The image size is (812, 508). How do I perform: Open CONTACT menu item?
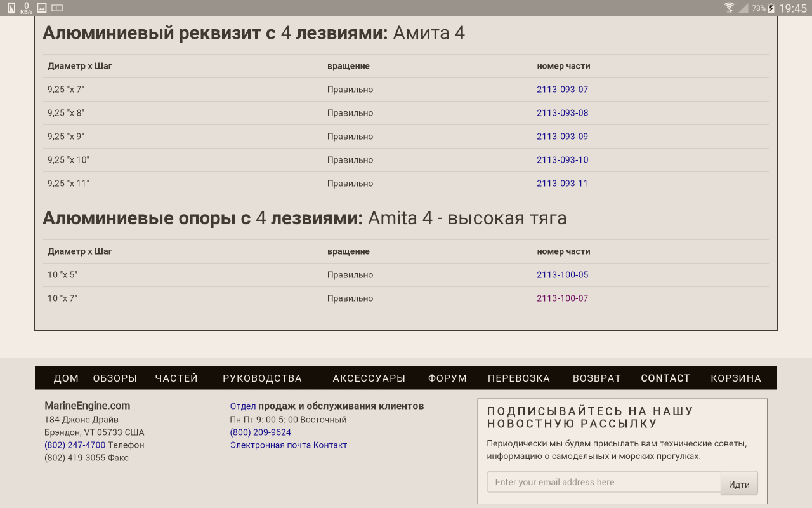click(665, 378)
